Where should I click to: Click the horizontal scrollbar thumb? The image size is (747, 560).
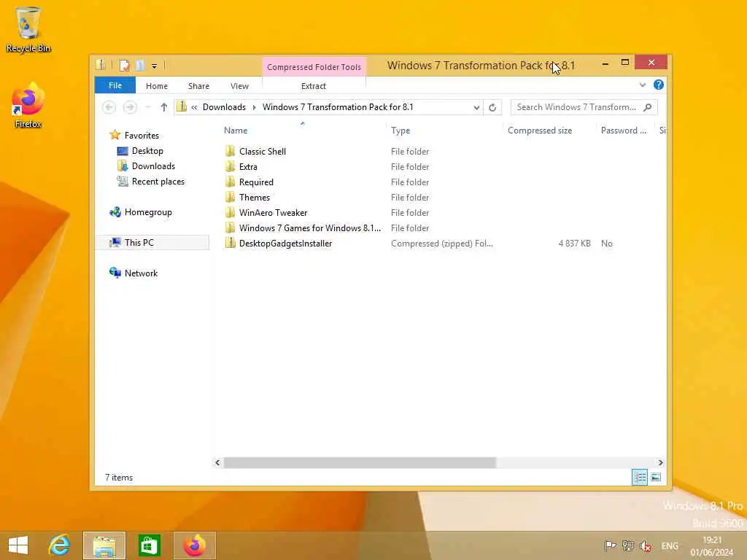click(x=360, y=462)
